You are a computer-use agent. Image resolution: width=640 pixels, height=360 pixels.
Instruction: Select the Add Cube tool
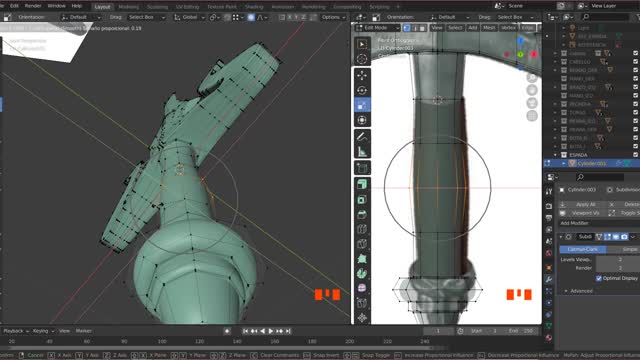point(362,168)
